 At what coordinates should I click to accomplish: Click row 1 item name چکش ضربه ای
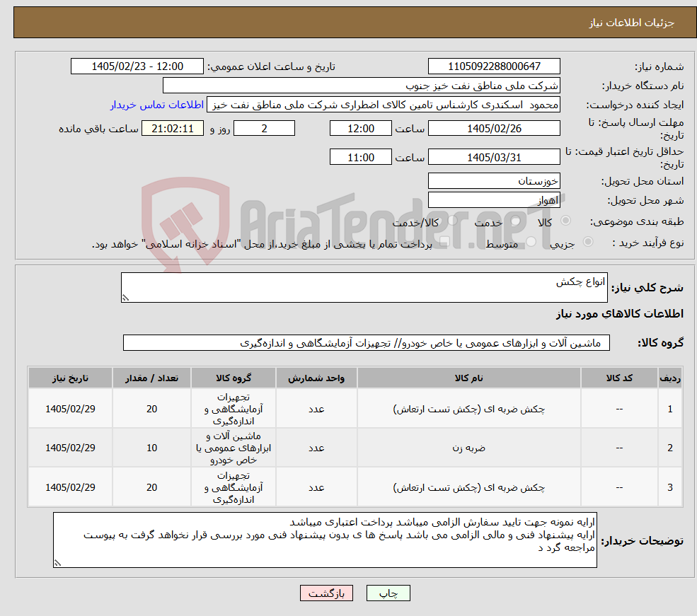pos(468,409)
